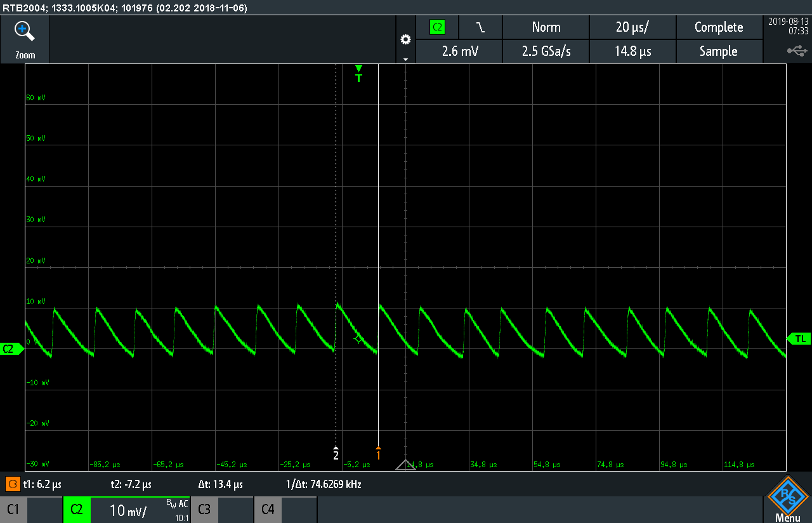This screenshot has width=812, height=523.
Task: Expand the dropdown arrow below the gear
Action: pos(406,59)
